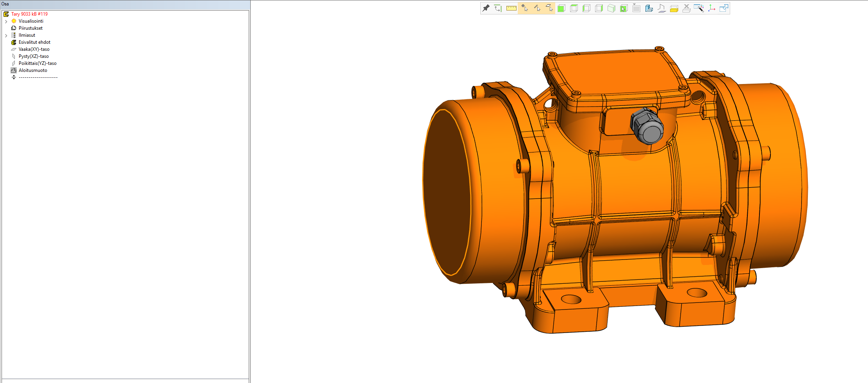Screen dimensions: 868x383
Task: Click the blue L-shaped solid icon
Action: [649, 8]
